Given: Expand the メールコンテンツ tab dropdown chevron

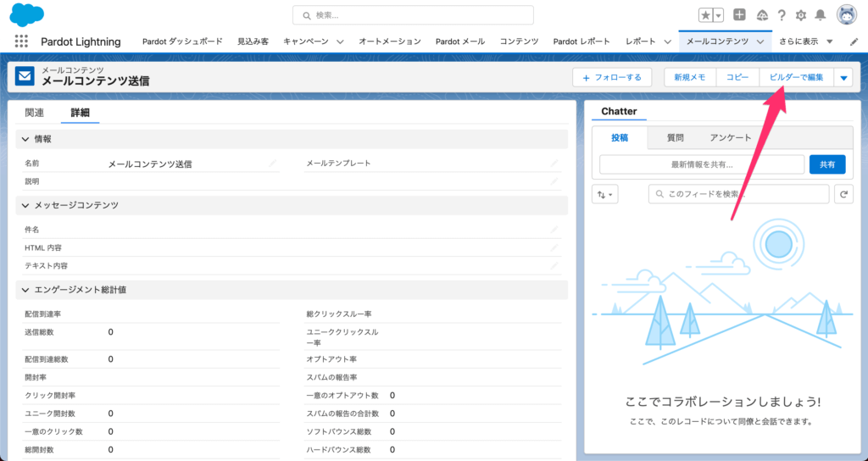Looking at the screenshot, I should pyautogui.click(x=760, y=42).
